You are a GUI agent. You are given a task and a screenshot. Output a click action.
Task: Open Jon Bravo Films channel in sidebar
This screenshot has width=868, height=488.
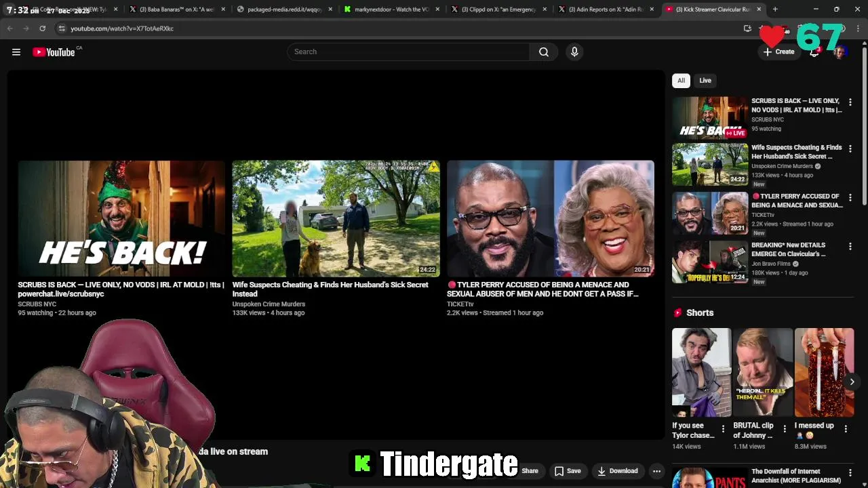click(x=771, y=264)
